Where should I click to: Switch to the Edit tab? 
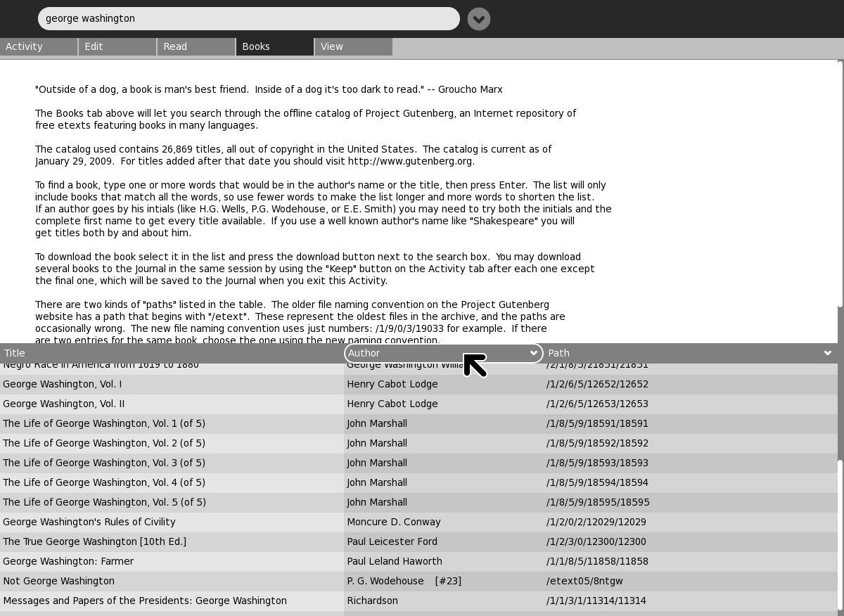(117, 46)
